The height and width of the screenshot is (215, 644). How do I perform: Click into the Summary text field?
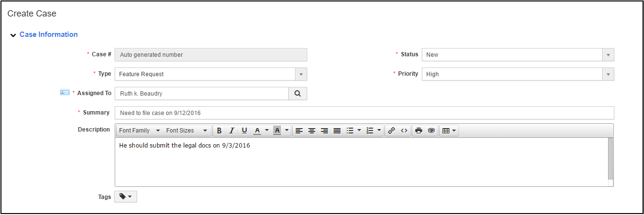364,113
